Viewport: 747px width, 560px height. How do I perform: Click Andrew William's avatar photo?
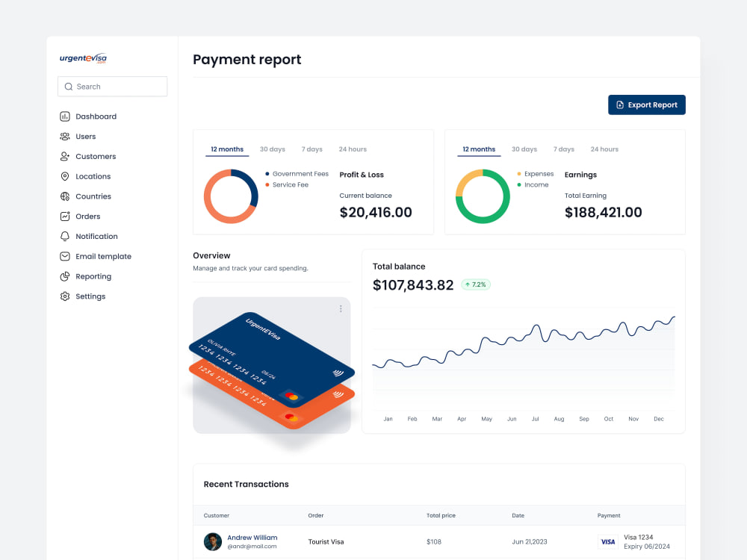(x=212, y=542)
